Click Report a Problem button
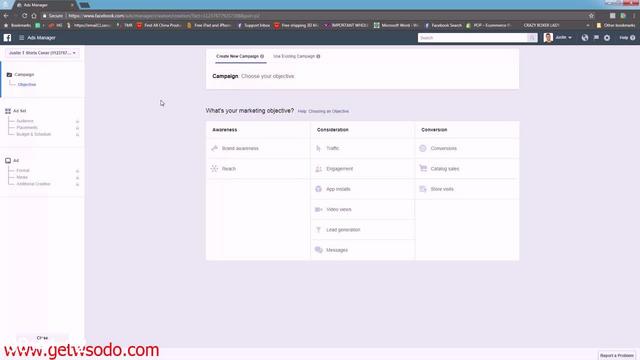Screen dimensions: 640x360 (617, 356)
